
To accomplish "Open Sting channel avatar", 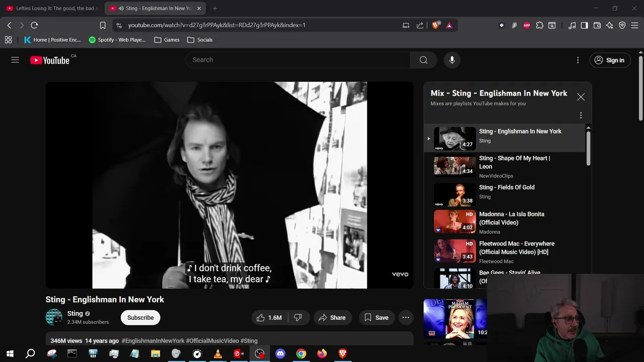I will point(54,317).
